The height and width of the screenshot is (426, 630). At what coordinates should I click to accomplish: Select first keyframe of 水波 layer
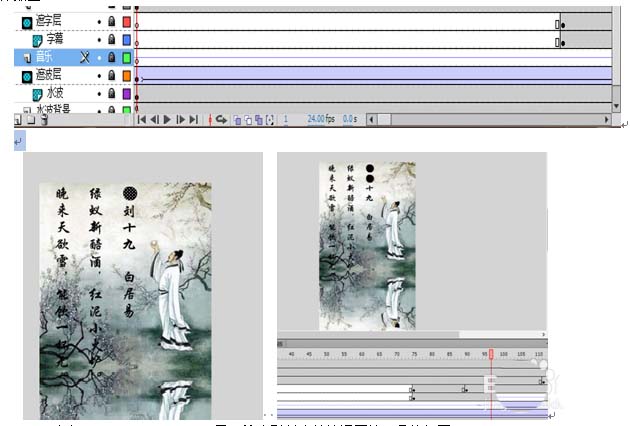point(137,97)
